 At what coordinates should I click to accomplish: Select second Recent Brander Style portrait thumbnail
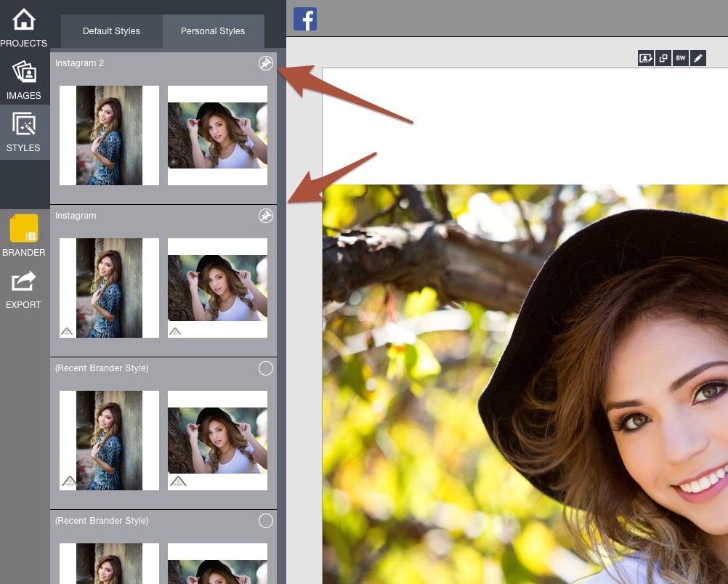(x=109, y=564)
